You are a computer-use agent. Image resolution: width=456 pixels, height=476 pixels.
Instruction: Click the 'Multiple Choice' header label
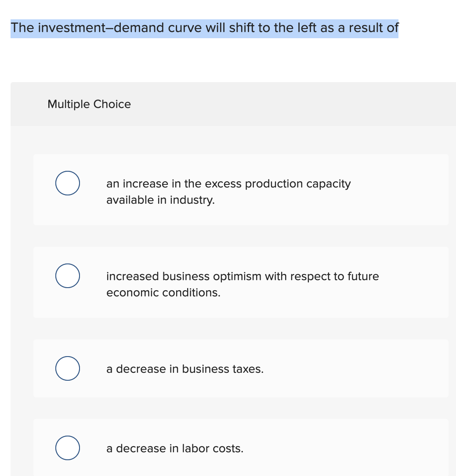[x=89, y=104]
